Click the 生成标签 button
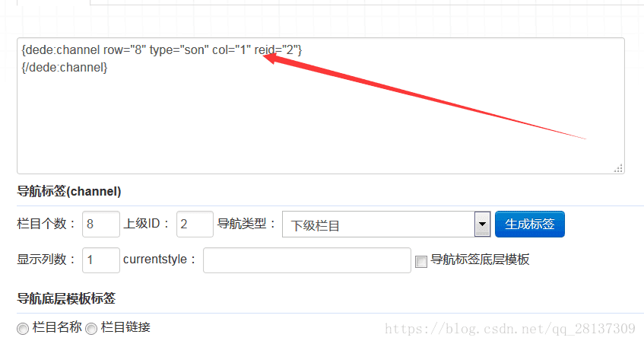The width and height of the screenshot is (644, 344). 529,224
